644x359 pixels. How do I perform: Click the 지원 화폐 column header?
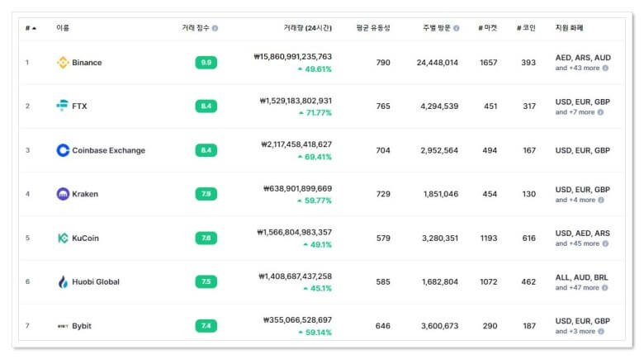point(569,28)
